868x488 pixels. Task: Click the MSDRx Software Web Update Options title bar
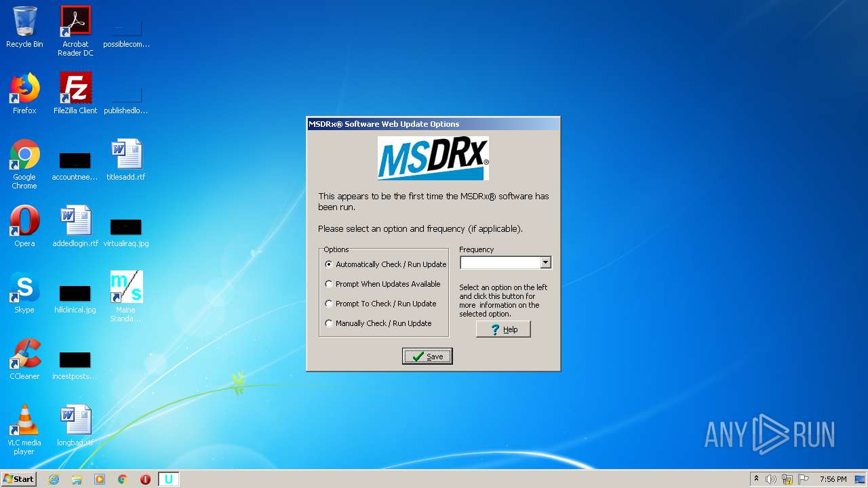pyautogui.click(x=433, y=124)
